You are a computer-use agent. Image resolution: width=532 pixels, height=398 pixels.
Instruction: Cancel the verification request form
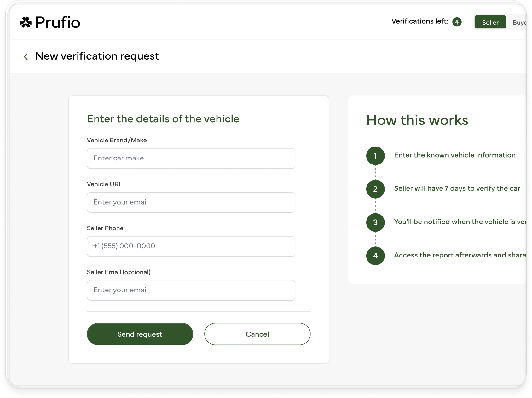point(257,334)
